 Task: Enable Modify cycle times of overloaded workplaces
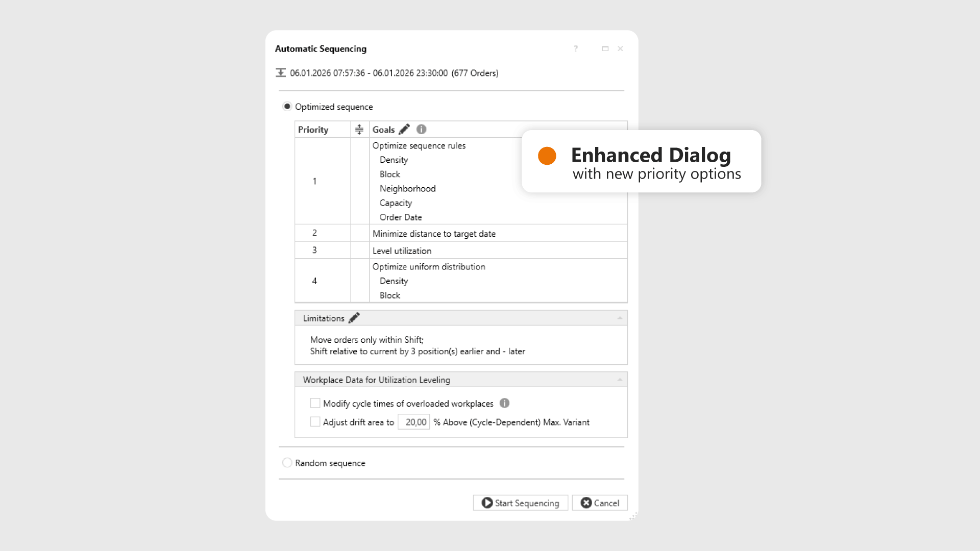click(x=315, y=404)
